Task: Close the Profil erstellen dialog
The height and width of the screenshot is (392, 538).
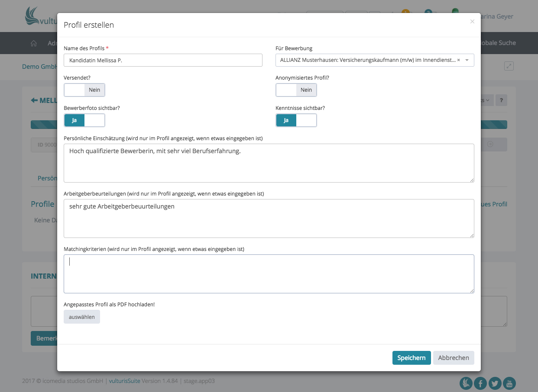Action: (472, 21)
